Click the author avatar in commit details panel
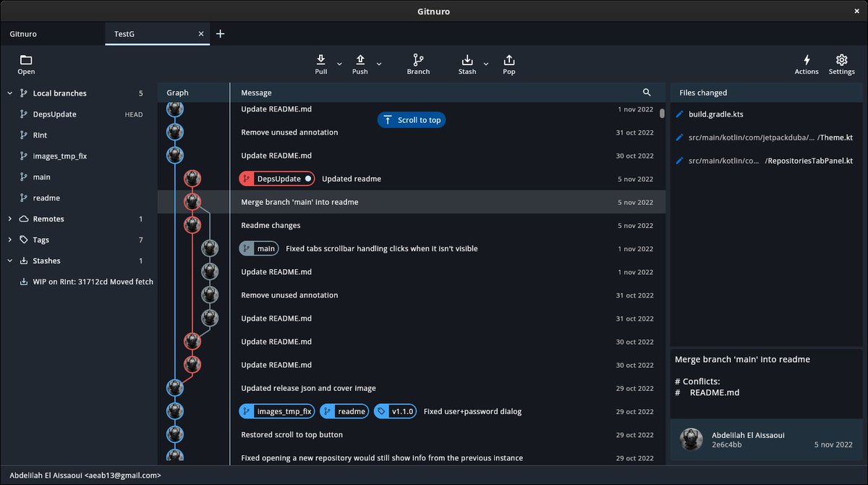Viewport: 868px width, 485px height. (x=692, y=439)
